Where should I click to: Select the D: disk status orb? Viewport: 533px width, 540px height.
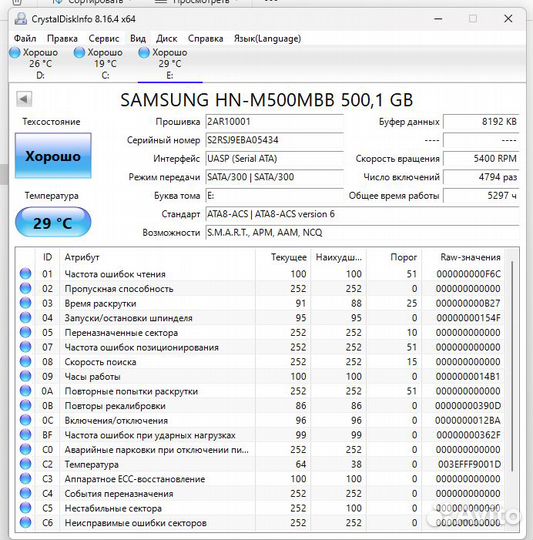point(15,53)
